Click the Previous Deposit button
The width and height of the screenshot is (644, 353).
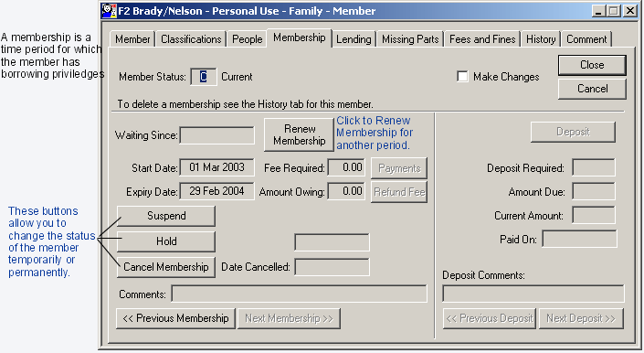click(x=489, y=318)
